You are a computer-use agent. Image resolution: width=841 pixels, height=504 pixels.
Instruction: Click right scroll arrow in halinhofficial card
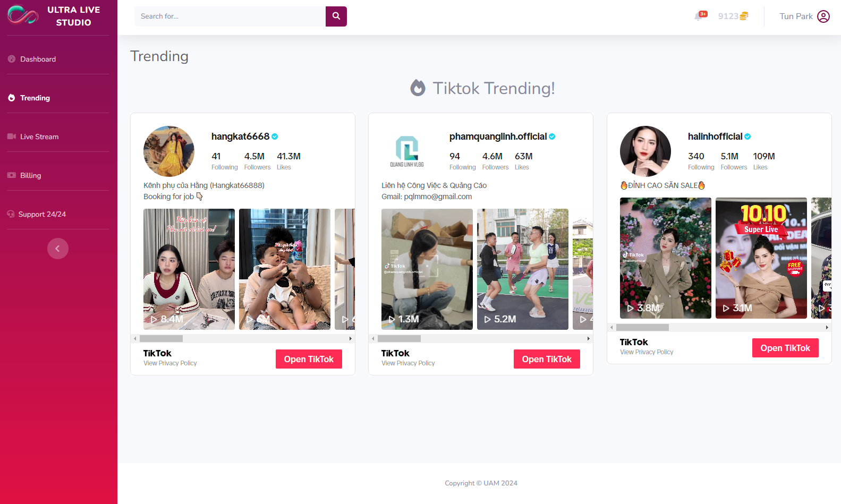pyautogui.click(x=827, y=327)
